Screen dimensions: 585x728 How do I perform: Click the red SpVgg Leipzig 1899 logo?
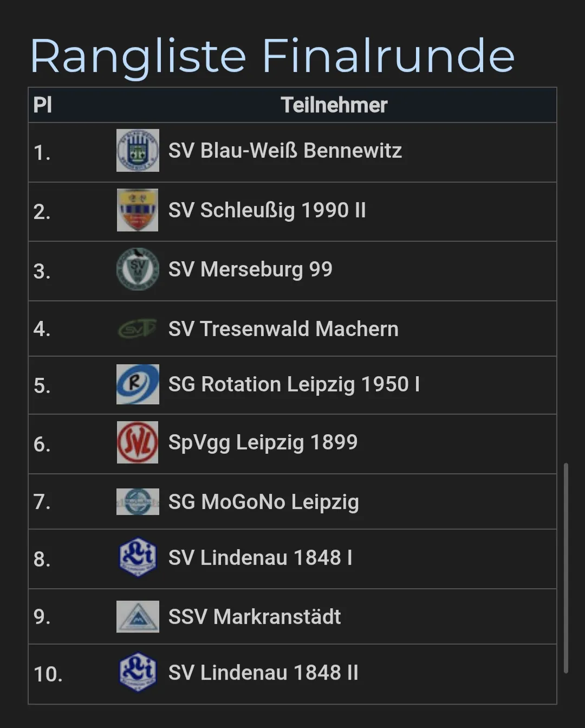tap(138, 442)
